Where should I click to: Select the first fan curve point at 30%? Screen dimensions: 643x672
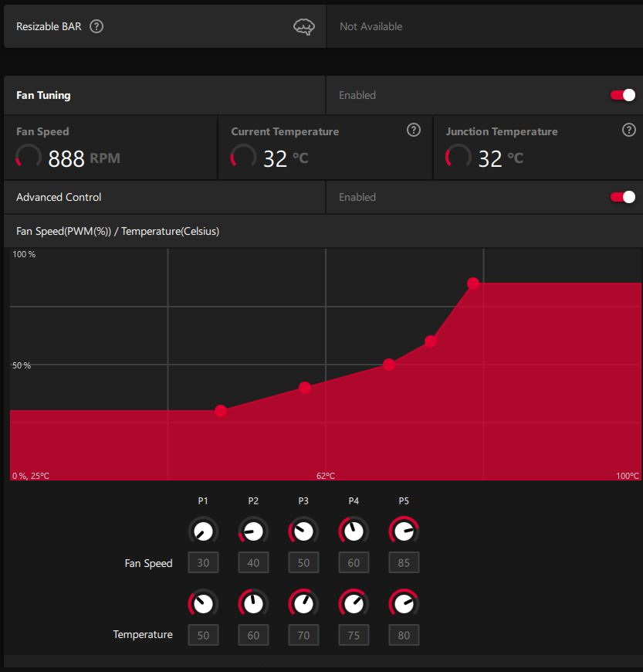[221, 411]
